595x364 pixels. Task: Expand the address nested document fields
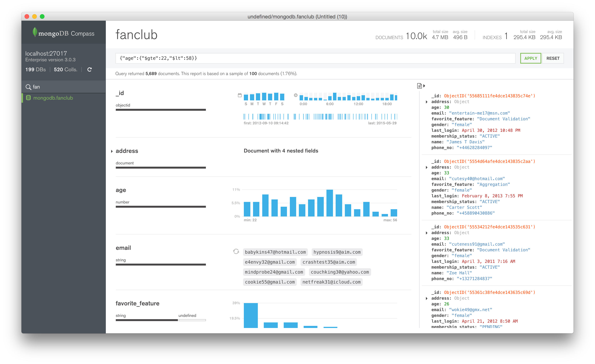pyautogui.click(x=112, y=151)
